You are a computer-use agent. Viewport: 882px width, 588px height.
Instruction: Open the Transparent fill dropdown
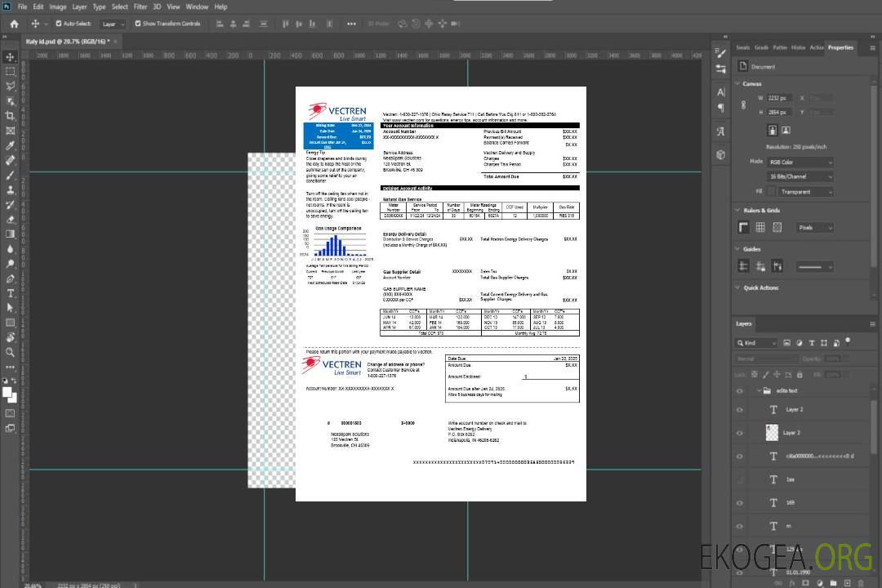pos(806,192)
